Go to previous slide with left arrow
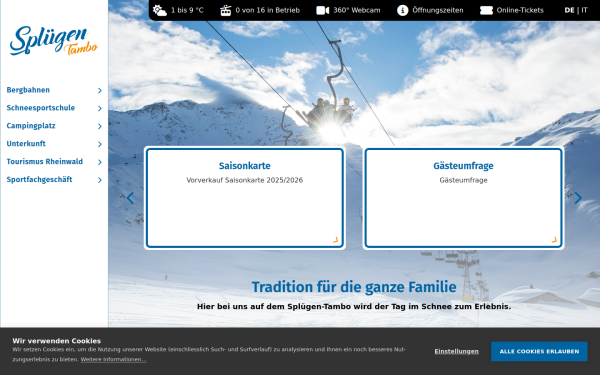The image size is (600, 375). 130,198
